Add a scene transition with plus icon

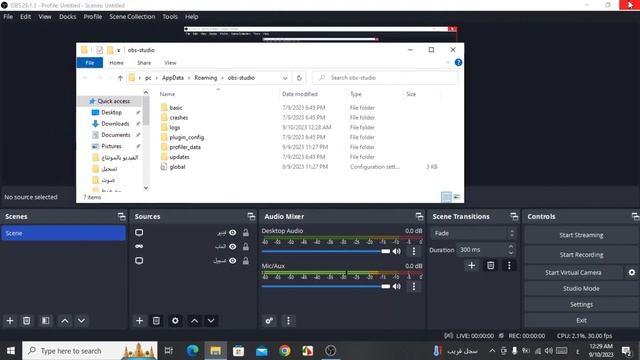point(471,265)
